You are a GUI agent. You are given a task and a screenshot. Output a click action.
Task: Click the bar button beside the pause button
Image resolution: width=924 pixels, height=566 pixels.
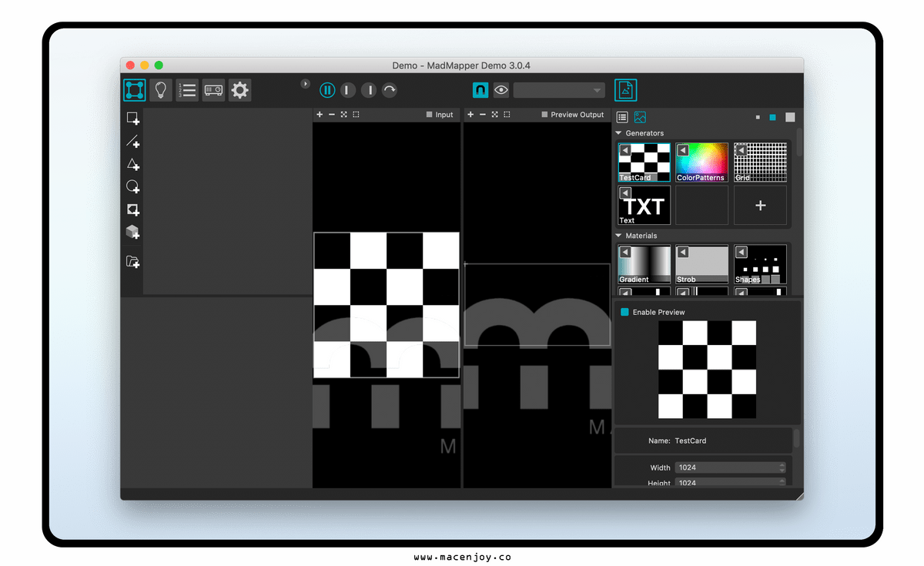coord(348,90)
